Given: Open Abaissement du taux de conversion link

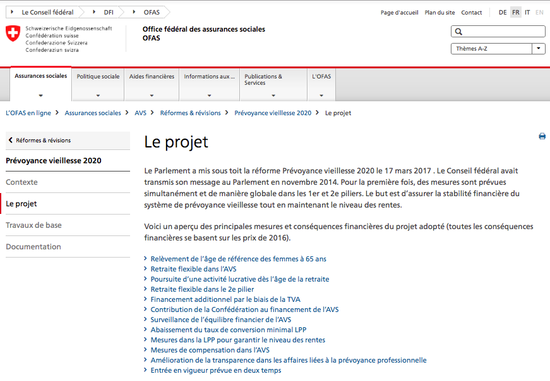Looking at the screenshot, I should [228, 330].
